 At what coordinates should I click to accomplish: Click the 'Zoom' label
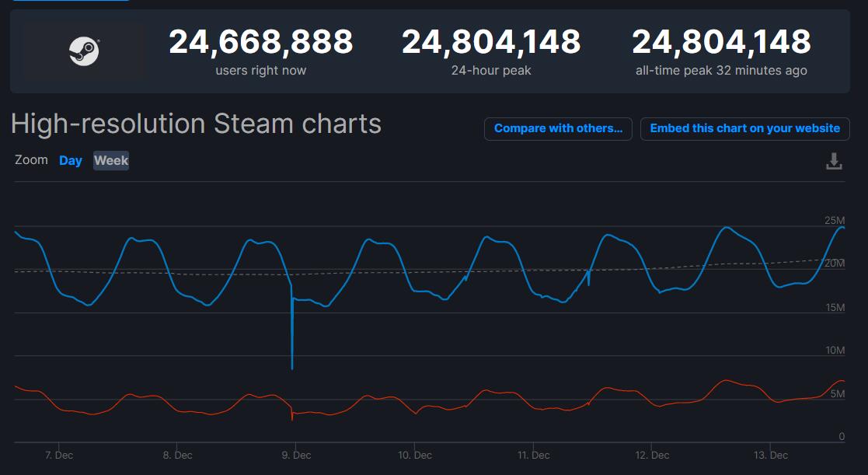coord(32,160)
